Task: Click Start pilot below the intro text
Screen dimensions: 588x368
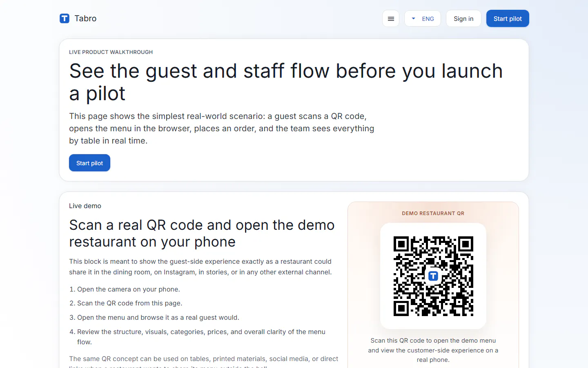Action: [89, 163]
